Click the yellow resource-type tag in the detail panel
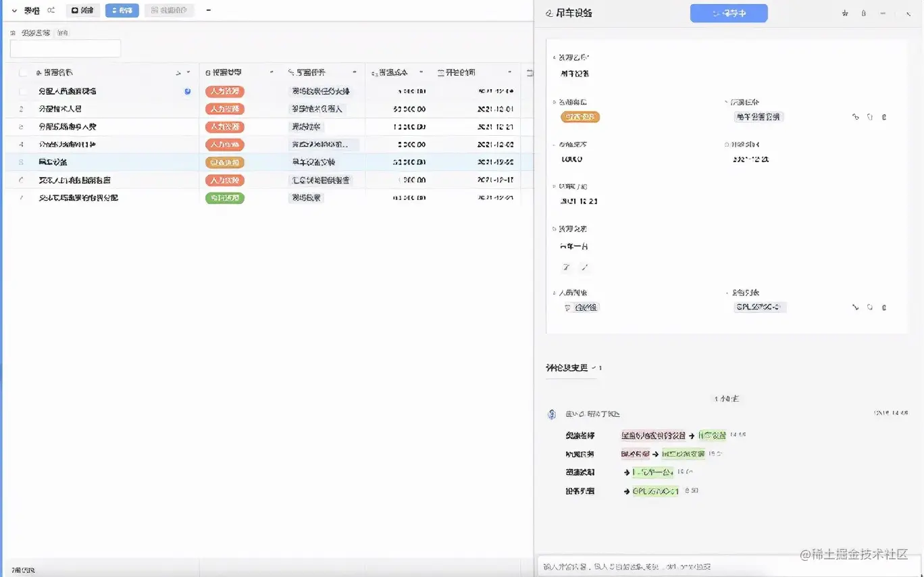The image size is (924, 577). point(580,117)
